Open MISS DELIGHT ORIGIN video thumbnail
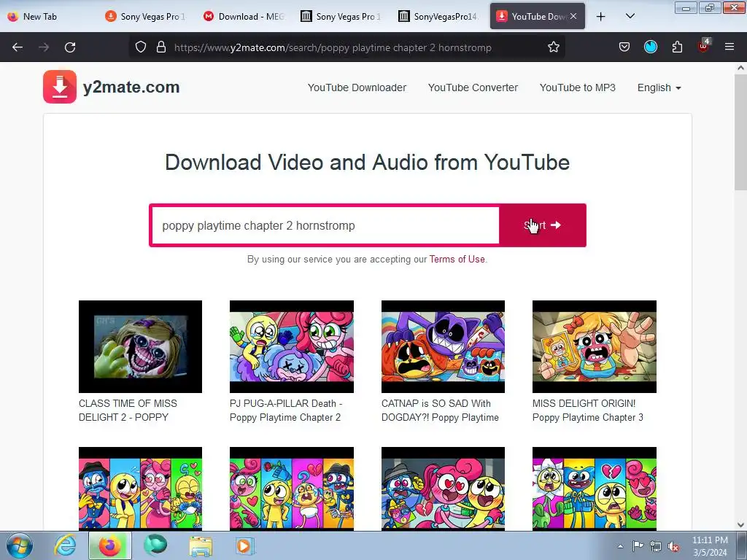 coord(594,346)
